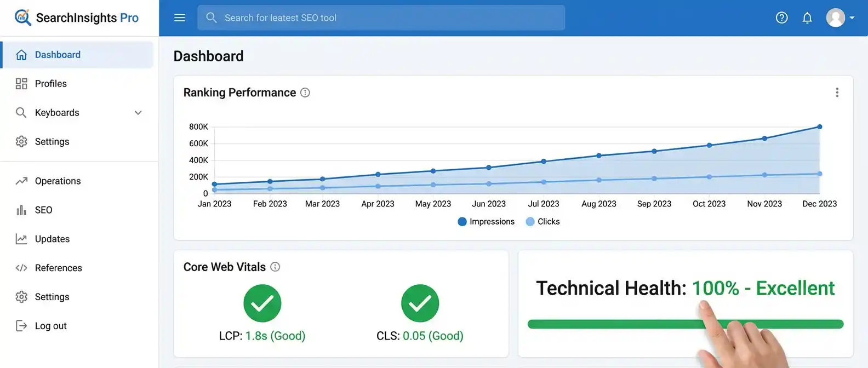The height and width of the screenshot is (368, 868).
Task: Select Profiles in the sidebar
Action: pos(50,84)
